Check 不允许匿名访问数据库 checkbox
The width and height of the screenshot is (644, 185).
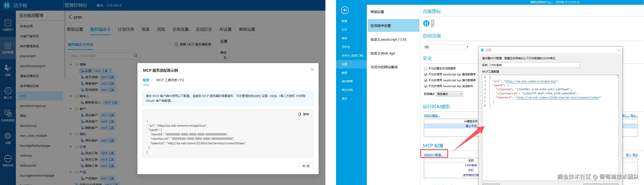pyautogui.click(x=425, y=68)
